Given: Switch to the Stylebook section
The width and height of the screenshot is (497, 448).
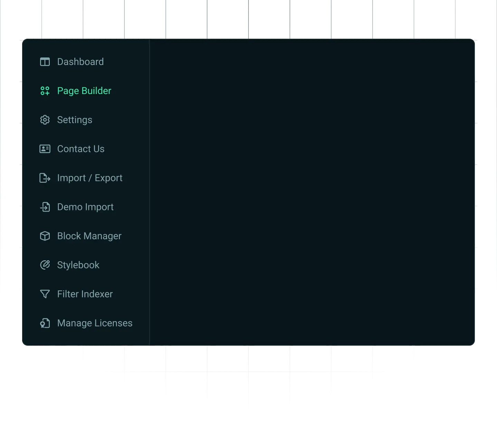Looking at the screenshot, I should 78,265.
